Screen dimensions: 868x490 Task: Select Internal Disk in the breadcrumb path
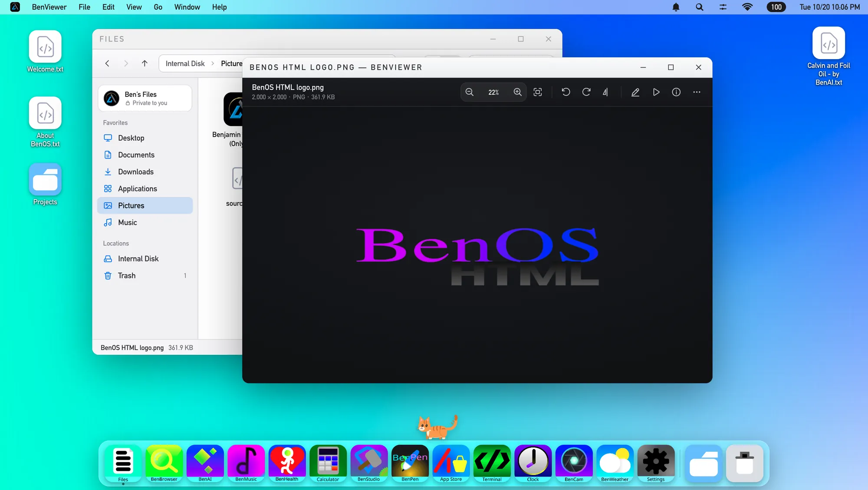[185, 63]
